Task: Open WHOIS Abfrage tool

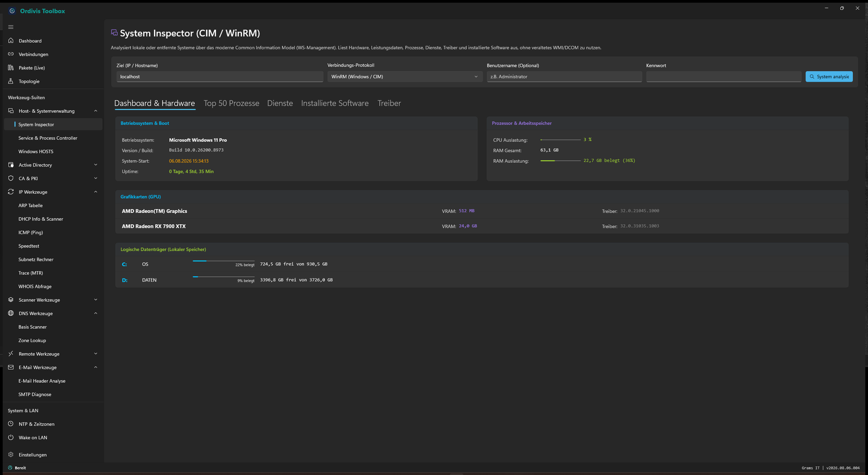Action: [x=53, y=287]
